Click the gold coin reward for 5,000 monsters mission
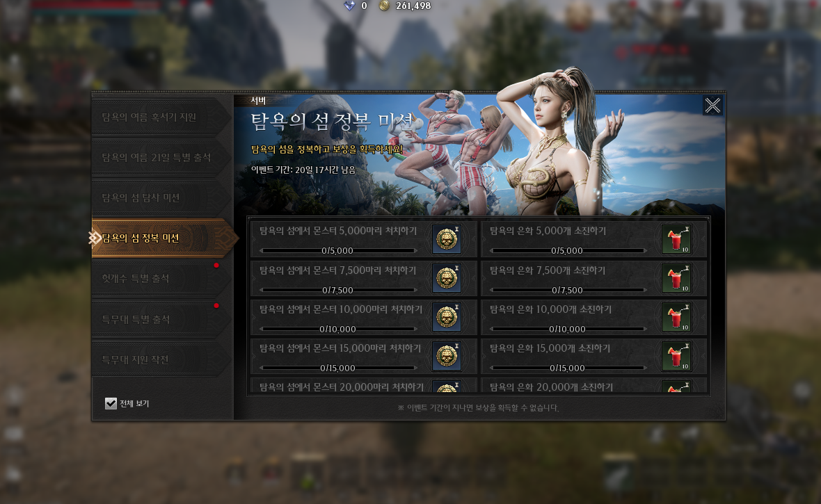821x504 pixels. [447, 239]
